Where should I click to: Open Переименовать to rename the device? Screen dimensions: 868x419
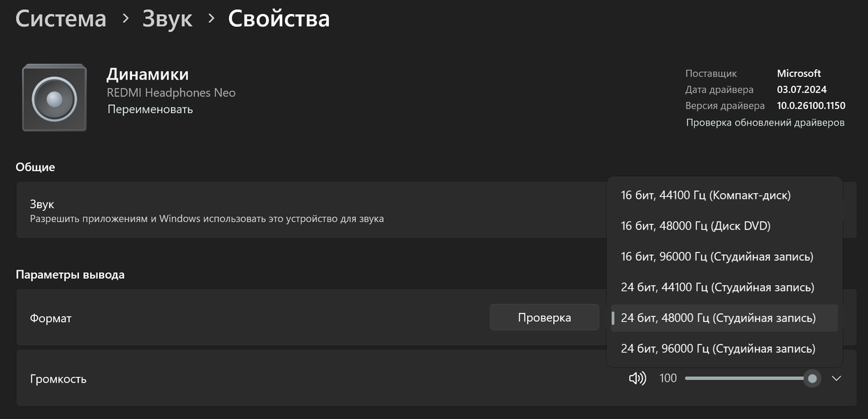(x=150, y=110)
